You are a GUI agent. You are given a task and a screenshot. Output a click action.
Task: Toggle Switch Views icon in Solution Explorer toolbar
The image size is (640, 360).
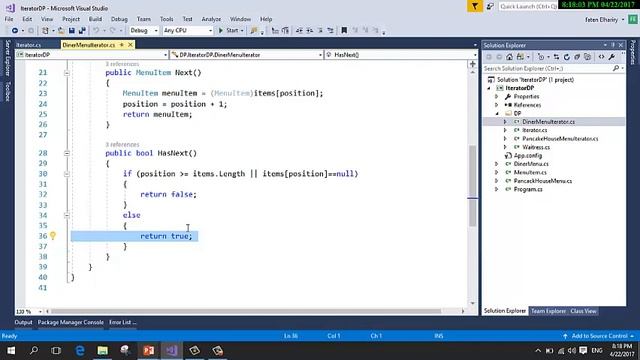pos(520,57)
